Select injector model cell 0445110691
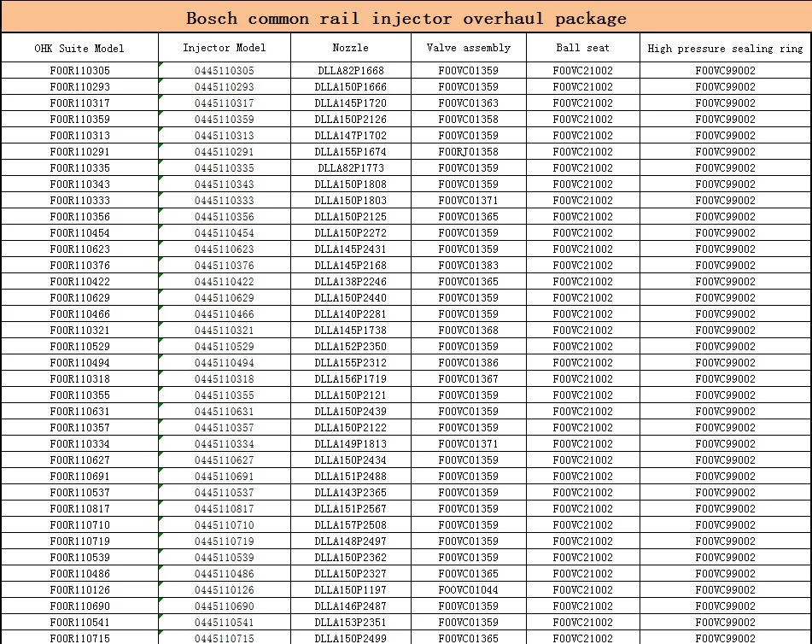The image size is (812, 644). click(x=225, y=476)
